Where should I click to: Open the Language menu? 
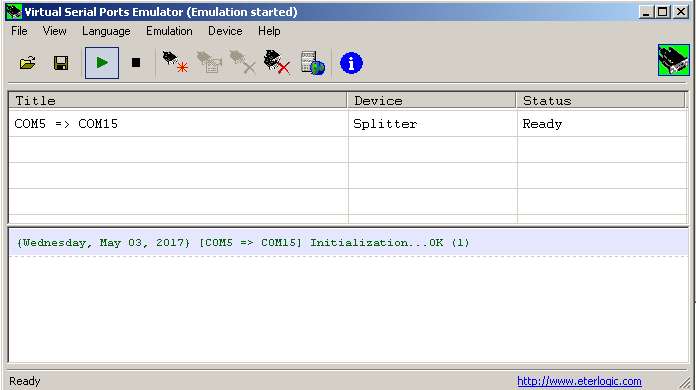pyautogui.click(x=106, y=31)
